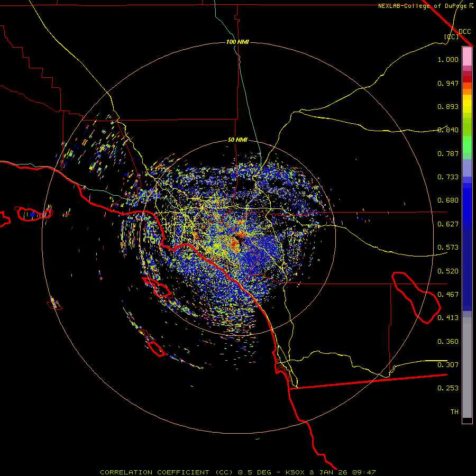The width and height of the screenshot is (476, 476).
Task: Click the 0.307 value on the color scale
Action: [x=448, y=364]
